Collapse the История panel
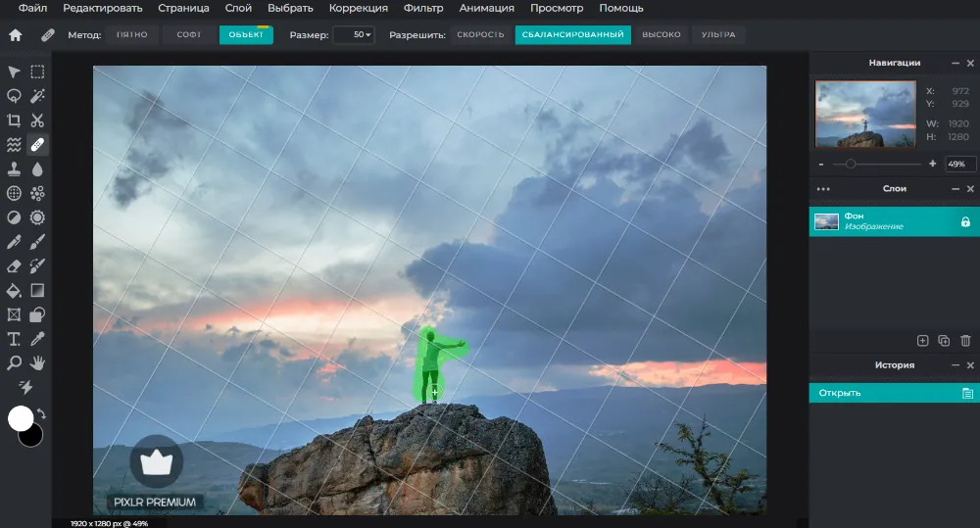This screenshot has height=528, width=980. pos(955,365)
